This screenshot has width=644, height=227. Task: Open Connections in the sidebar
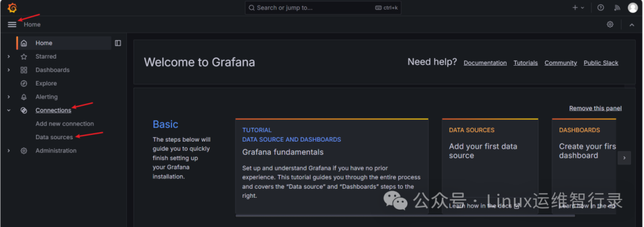point(54,111)
